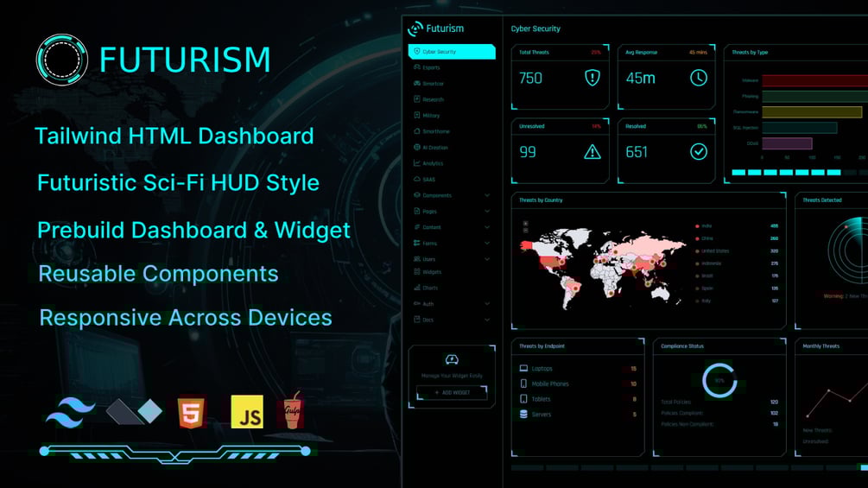Open the Esports dashboard menu item
Image resolution: width=868 pixels, height=488 pixels.
452,67
